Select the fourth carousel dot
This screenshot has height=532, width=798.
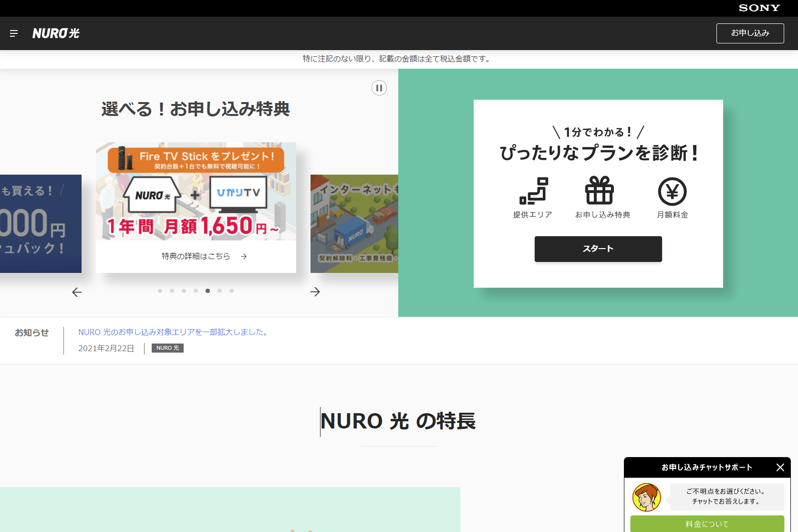pos(196,291)
